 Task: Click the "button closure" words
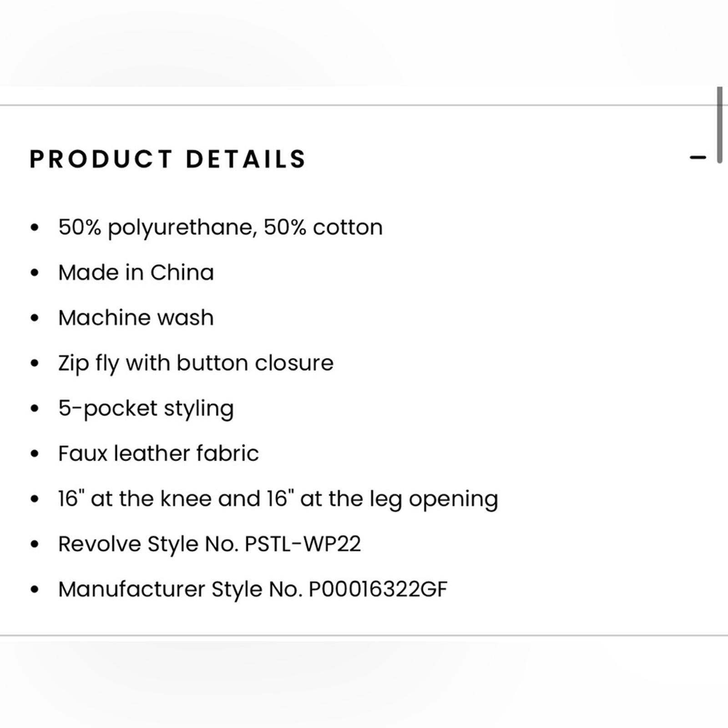[x=255, y=363]
